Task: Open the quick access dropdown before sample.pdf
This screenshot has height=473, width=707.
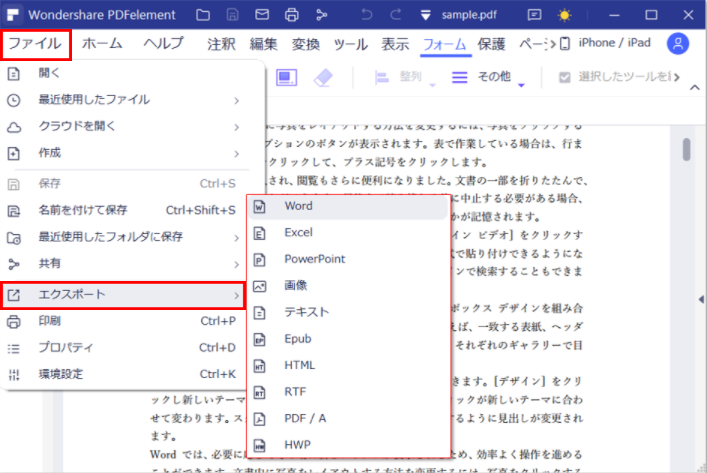Action: tap(425, 15)
